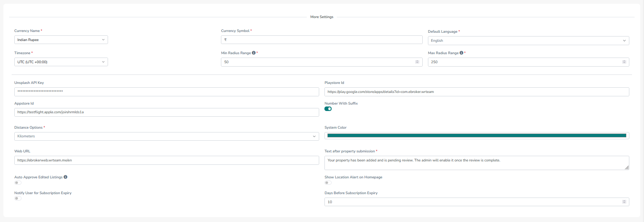Focus the Unsplash API Key field
Screen dimensions: 644x222
point(166,92)
